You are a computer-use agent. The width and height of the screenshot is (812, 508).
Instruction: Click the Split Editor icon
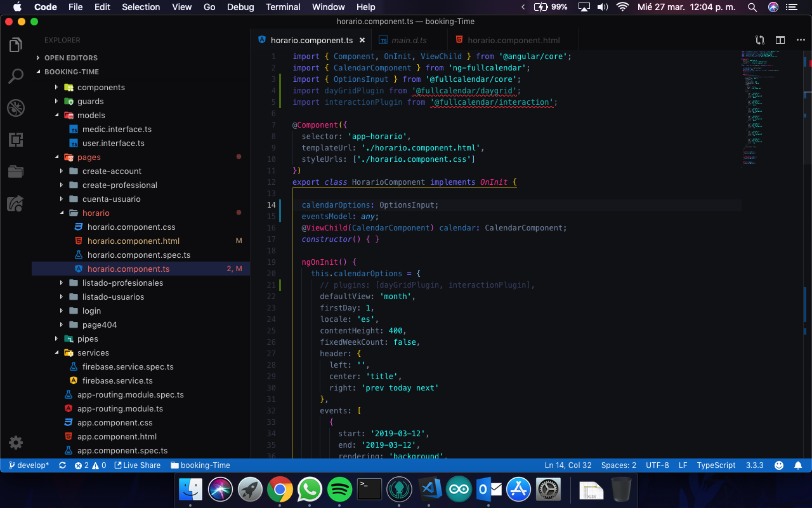pyautogui.click(x=780, y=39)
